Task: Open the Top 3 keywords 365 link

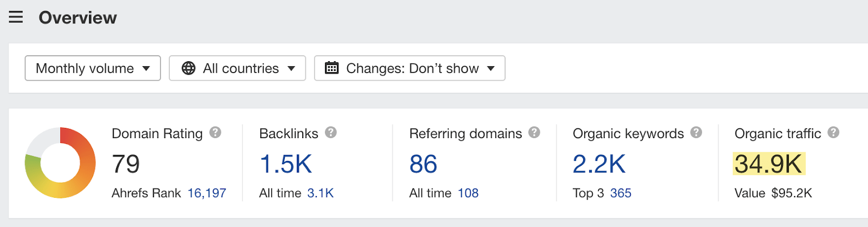Action: pyautogui.click(x=621, y=193)
